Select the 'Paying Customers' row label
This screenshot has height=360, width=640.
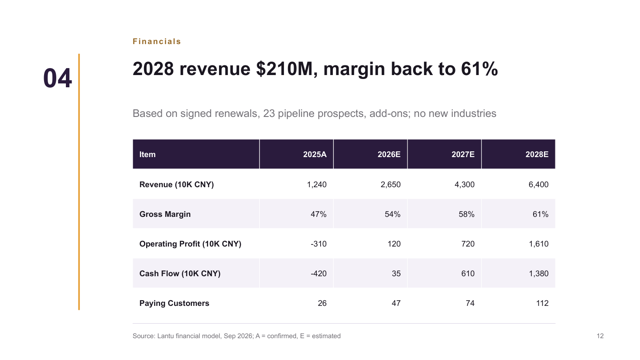[174, 303]
